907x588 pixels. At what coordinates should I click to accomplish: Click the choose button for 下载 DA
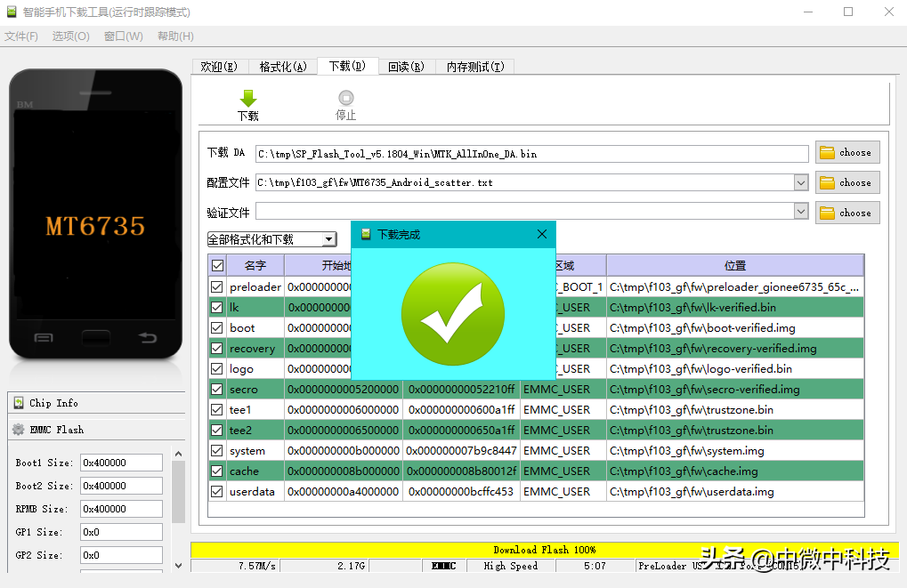(846, 152)
